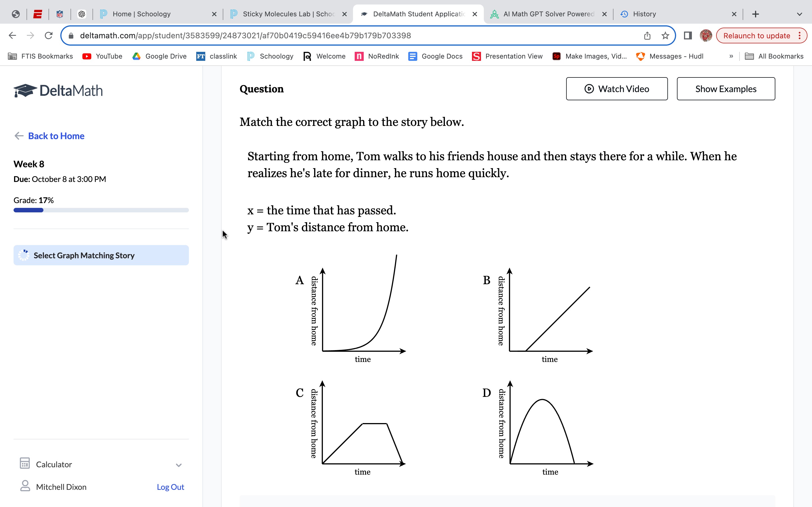Toggle the browser side panel icon
The height and width of the screenshot is (507, 812).
tap(687, 35)
